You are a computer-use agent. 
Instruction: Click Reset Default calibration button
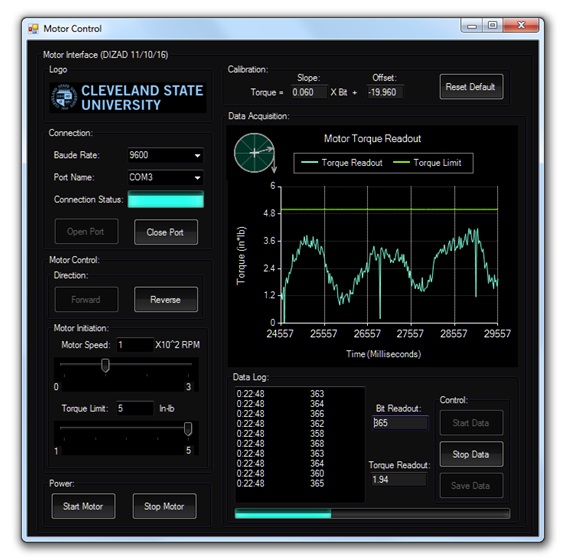point(471,87)
